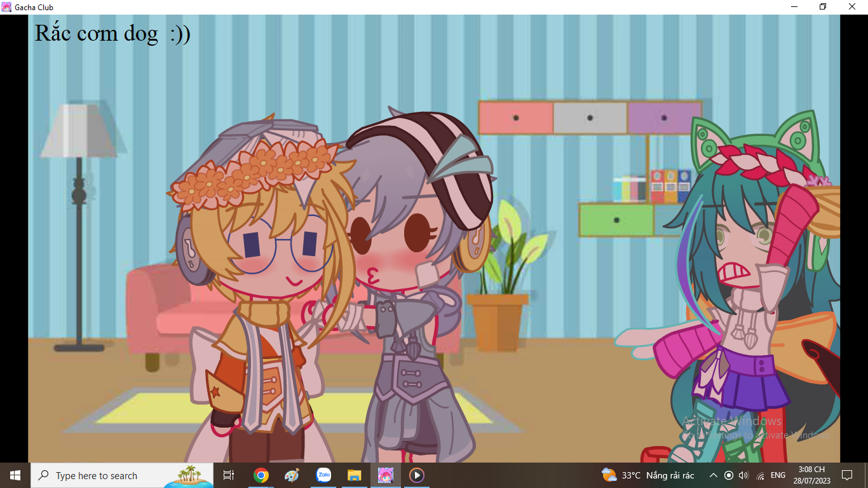Open the notification action center
Image resolution: width=868 pixels, height=488 pixels.
pos(846,475)
